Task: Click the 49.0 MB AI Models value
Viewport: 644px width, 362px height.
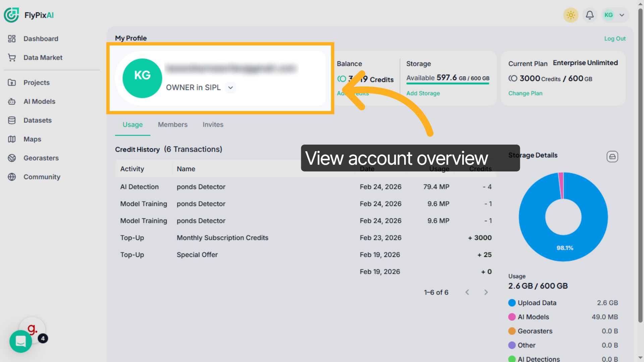Action: [604, 317]
